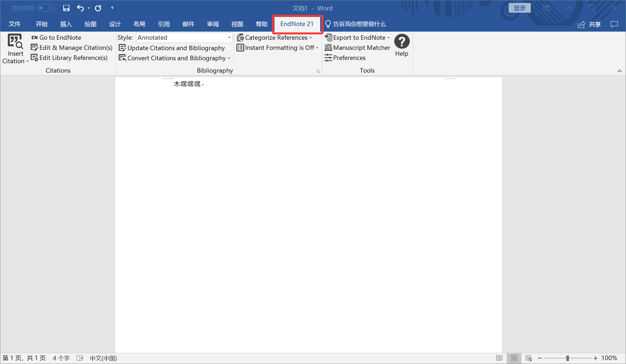Switch to Web Layout view
The height and width of the screenshot is (364, 626).
pyautogui.click(x=529, y=358)
